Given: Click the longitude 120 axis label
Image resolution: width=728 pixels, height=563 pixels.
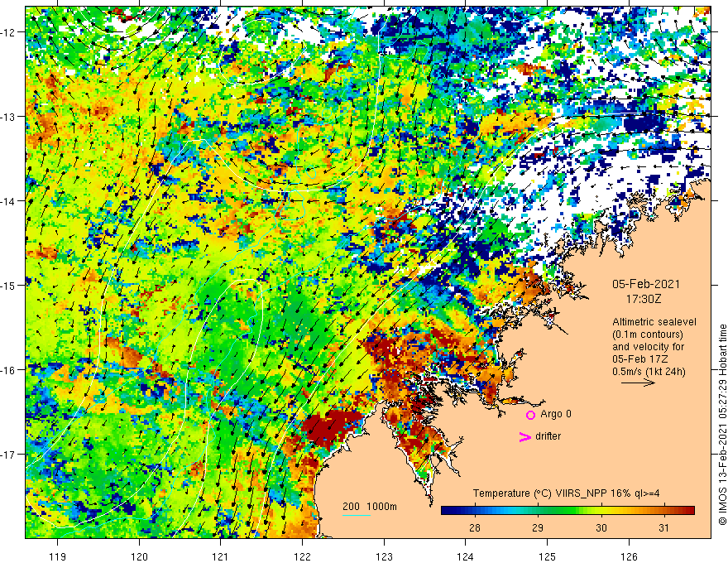Looking at the screenshot, I should click(139, 556).
